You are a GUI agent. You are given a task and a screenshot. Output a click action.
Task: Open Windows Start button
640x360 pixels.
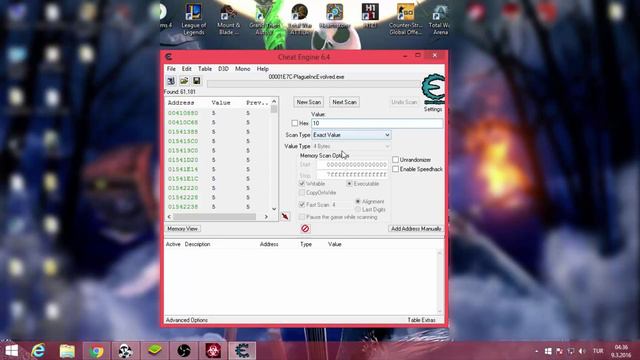tap(11, 351)
